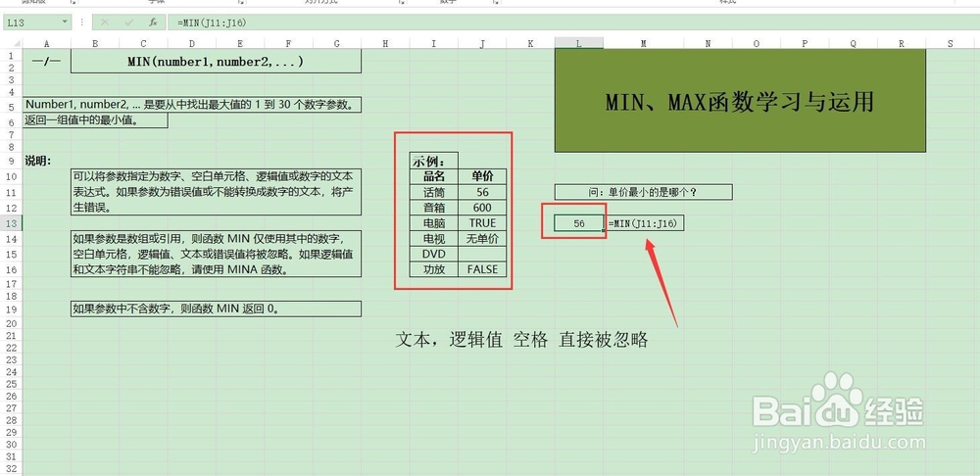This screenshot has height=476, width=980.
Task: Click the cell starting 'Number1, number2, ...'
Action: (192, 105)
